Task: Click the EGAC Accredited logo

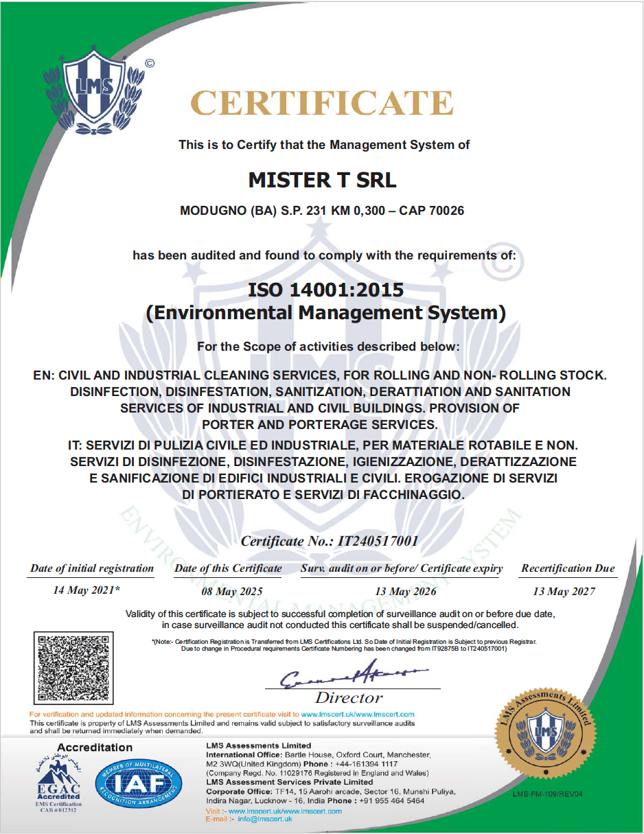Action: [58, 785]
